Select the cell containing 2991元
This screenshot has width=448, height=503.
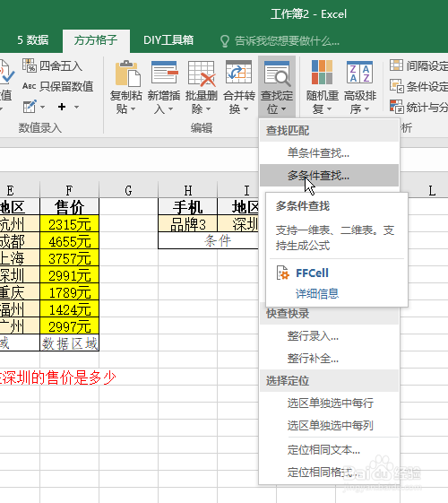[x=69, y=275]
